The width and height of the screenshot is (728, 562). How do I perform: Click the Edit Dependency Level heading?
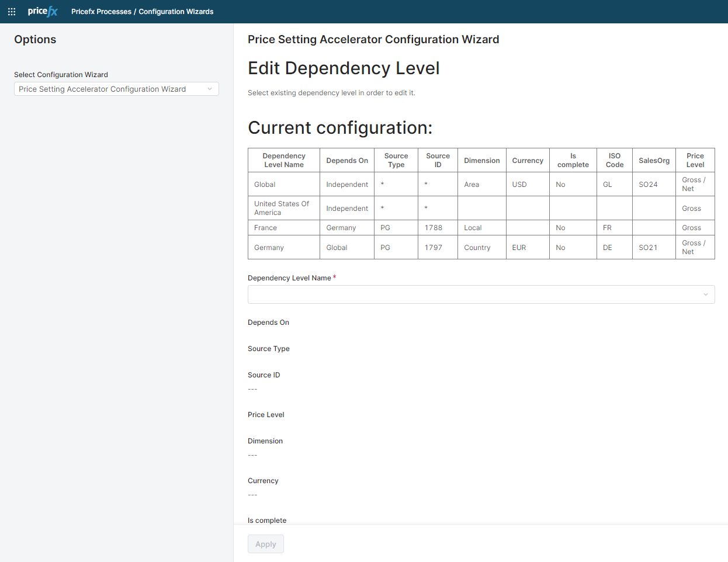(x=344, y=68)
